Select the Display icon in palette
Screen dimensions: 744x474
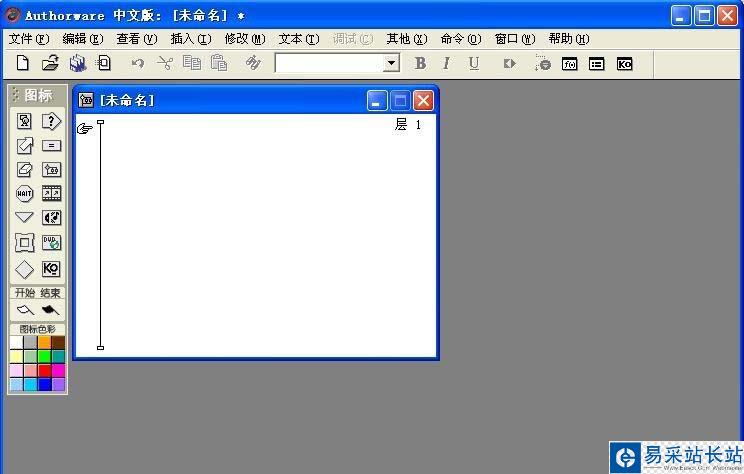tap(24, 121)
